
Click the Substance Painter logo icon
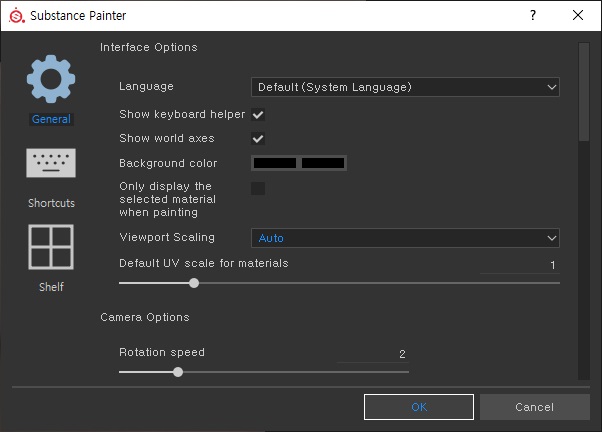pyautogui.click(x=17, y=16)
